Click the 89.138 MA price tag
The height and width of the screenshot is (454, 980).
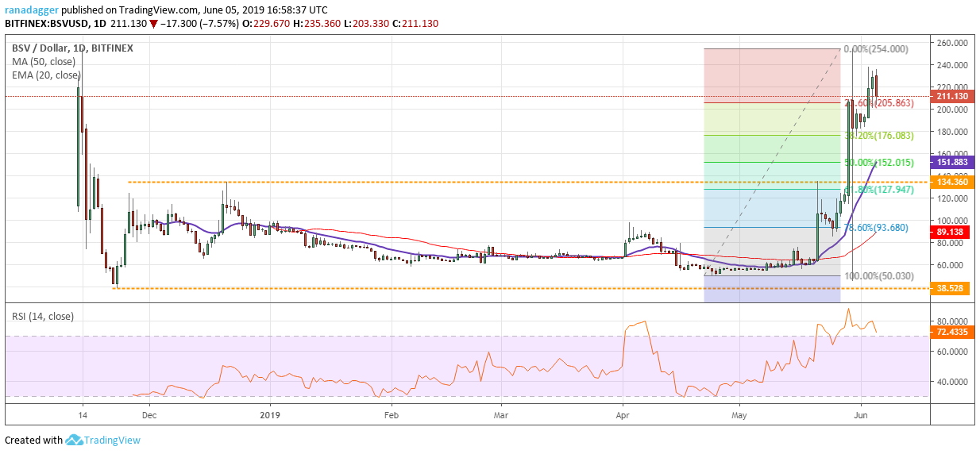950,233
